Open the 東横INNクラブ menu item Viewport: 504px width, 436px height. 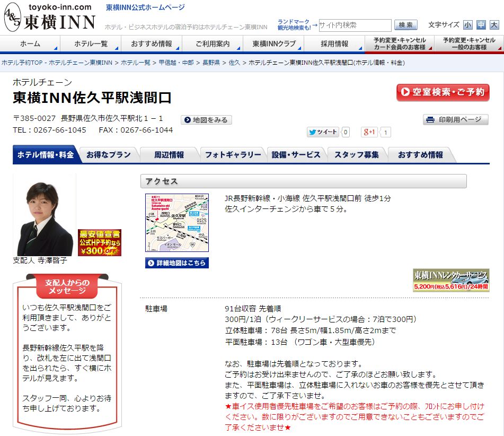[x=273, y=44]
